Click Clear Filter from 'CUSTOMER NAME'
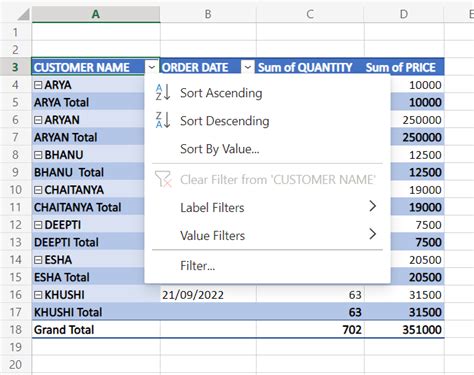The image size is (474, 375). tap(267, 179)
